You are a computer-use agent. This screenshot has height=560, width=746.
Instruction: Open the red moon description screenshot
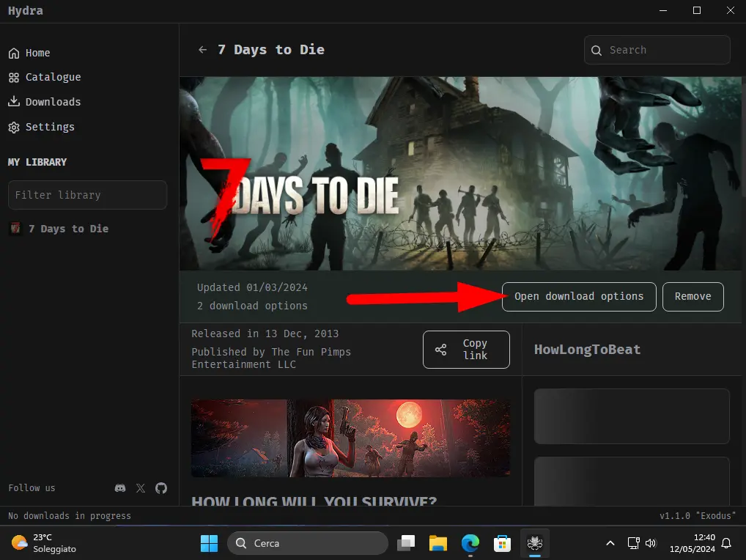coord(350,438)
